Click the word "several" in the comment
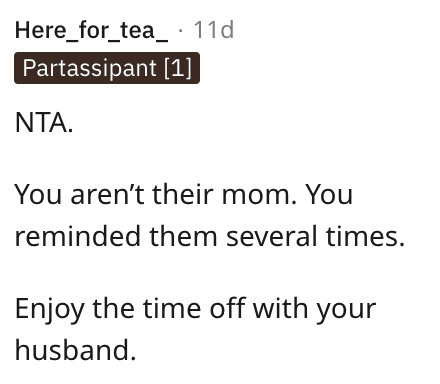This screenshot has width=440, height=384. point(272,236)
